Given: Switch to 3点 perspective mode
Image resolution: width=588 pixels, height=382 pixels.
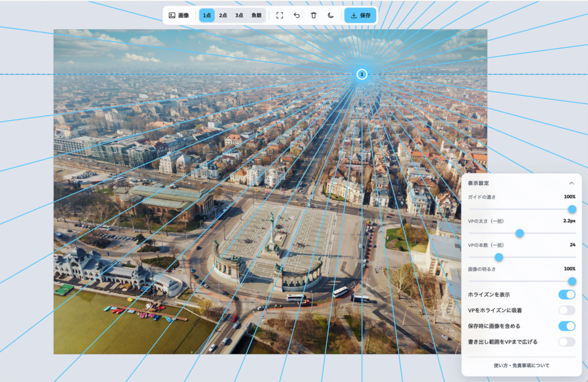Looking at the screenshot, I should click(239, 15).
